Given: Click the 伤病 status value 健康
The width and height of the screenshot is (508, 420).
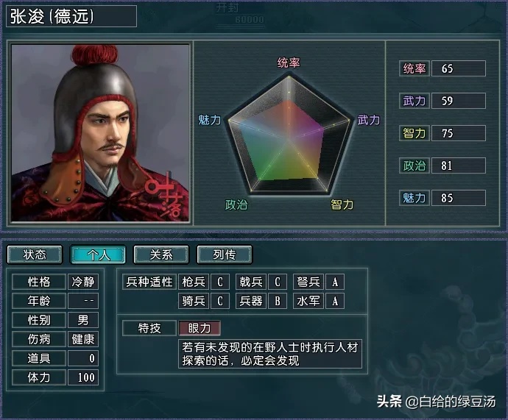Looking at the screenshot, I should 83,339.
